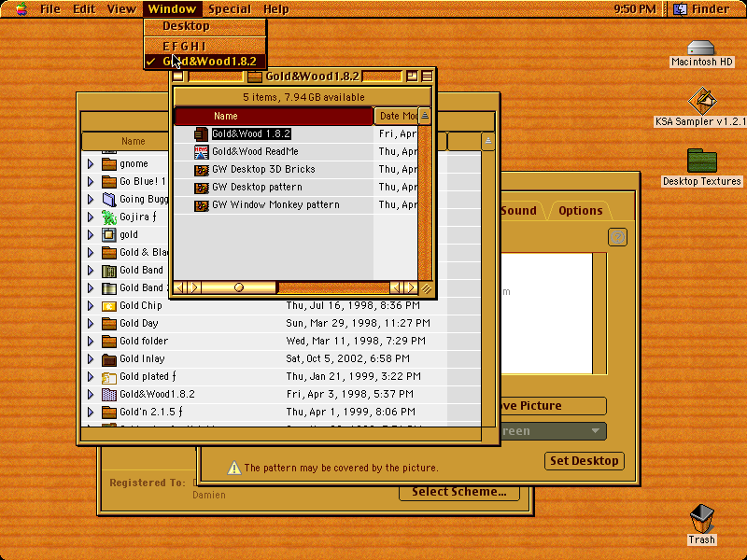Viewport: 747px width, 560px height.
Task: Expand the Gold Inlay folder triangle
Action: coord(91,359)
